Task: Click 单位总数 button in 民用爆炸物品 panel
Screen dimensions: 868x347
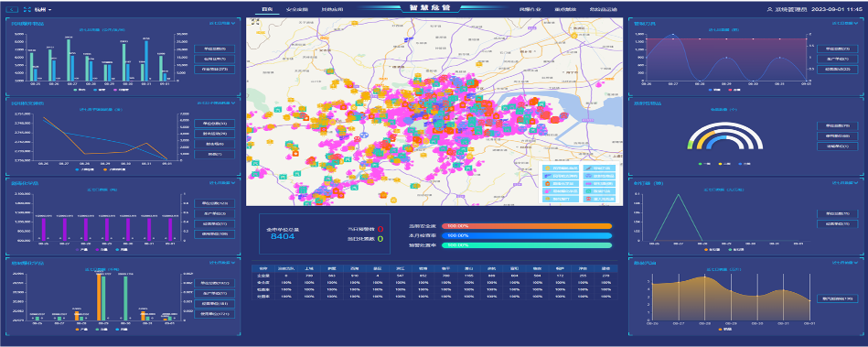Action: [214, 49]
